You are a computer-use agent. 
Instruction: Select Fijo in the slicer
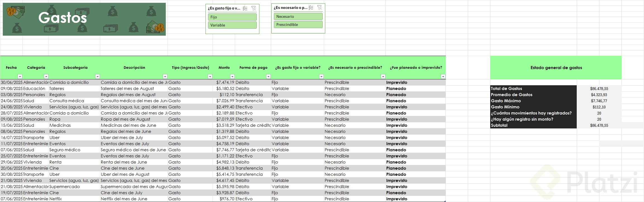[232, 17]
